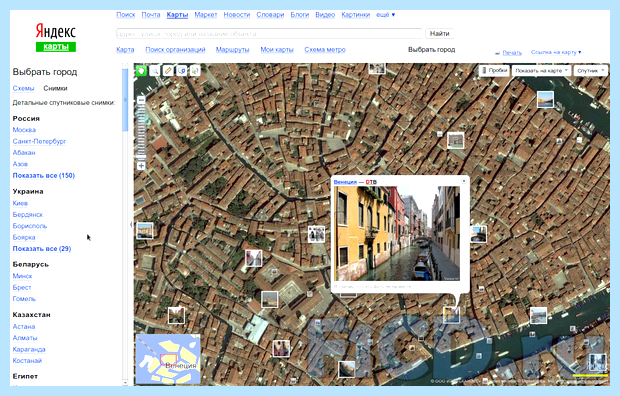Switch to the Маршруты tab

tap(232, 49)
